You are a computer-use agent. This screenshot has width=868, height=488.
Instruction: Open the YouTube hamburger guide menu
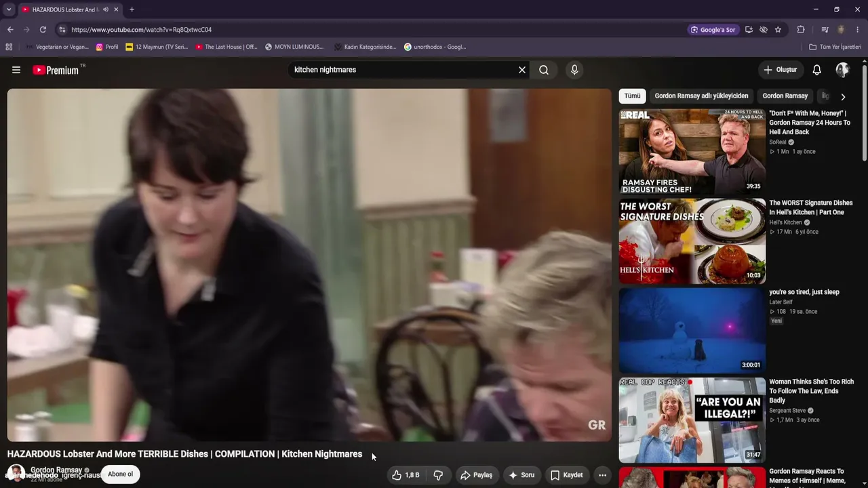pos(16,70)
